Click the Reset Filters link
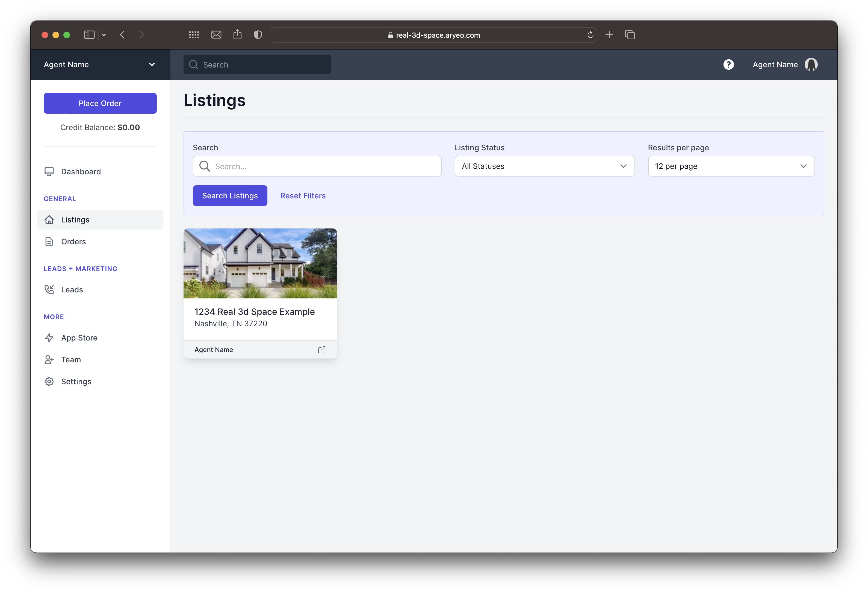868x593 pixels. pos(303,195)
